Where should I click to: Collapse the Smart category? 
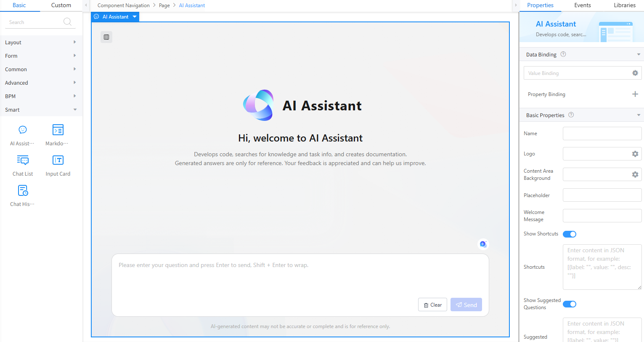[41, 110]
